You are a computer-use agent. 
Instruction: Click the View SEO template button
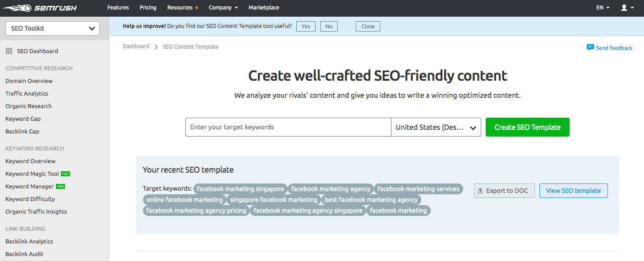click(573, 191)
